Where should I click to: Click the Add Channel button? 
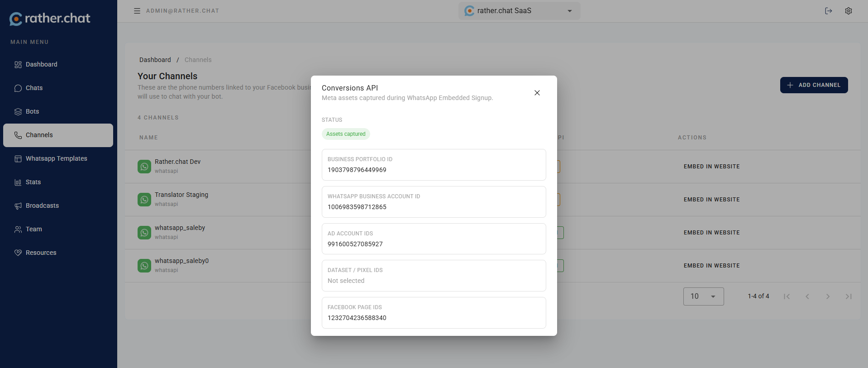pyautogui.click(x=814, y=85)
